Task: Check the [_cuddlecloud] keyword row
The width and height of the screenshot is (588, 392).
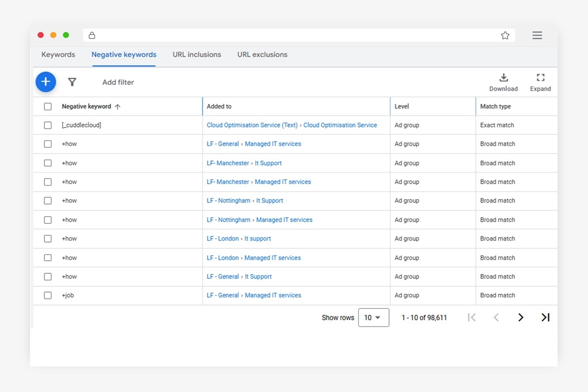Action: (x=48, y=125)
